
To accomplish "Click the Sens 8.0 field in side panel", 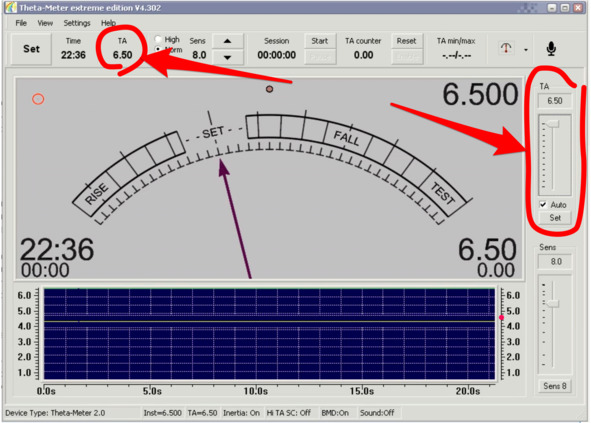I will (555, 262).
